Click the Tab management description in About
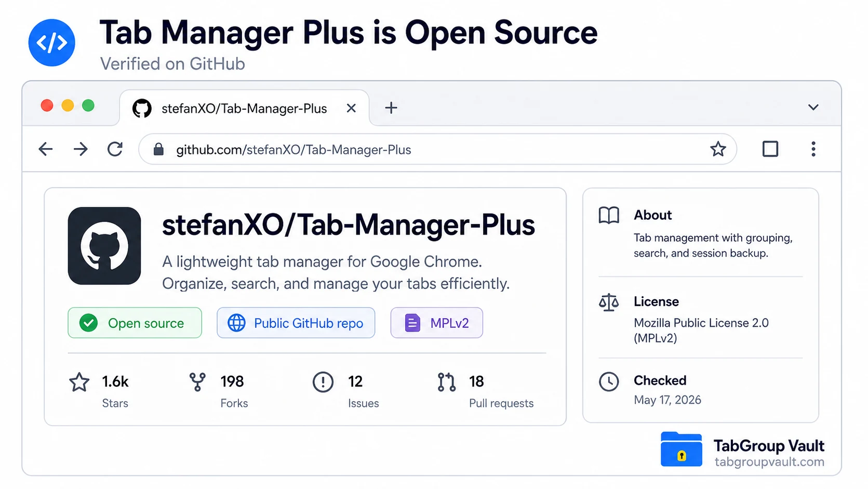868x489 pixels. (x=713, y=245)
